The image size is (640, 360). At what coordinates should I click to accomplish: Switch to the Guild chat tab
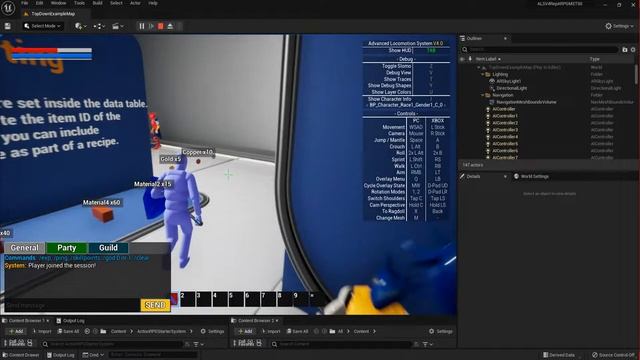point(108,248)
